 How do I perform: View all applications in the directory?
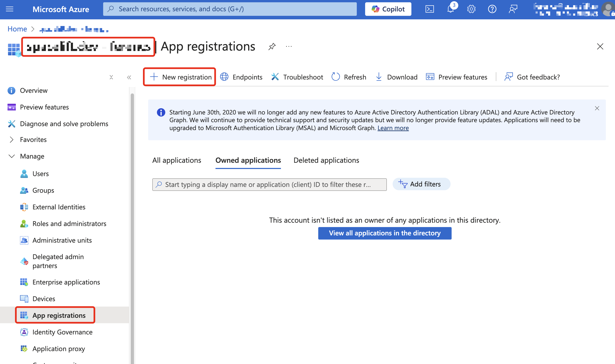pyautogui.click(x=385, y=233)
